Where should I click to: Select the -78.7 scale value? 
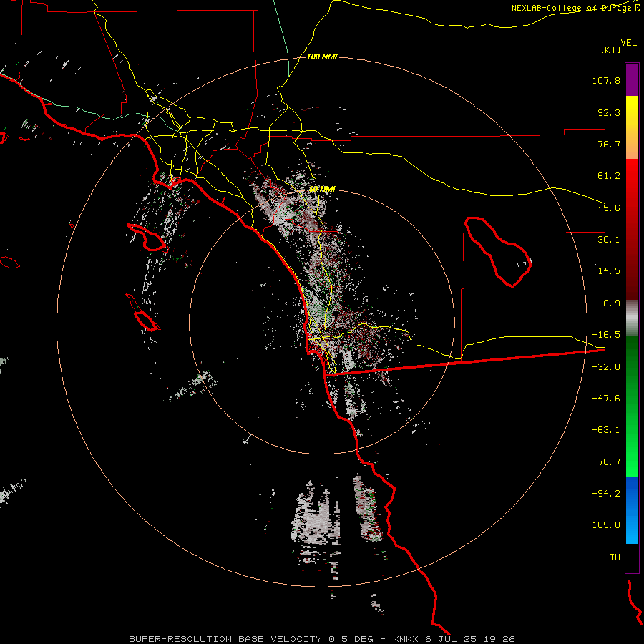tap(606, 462)
